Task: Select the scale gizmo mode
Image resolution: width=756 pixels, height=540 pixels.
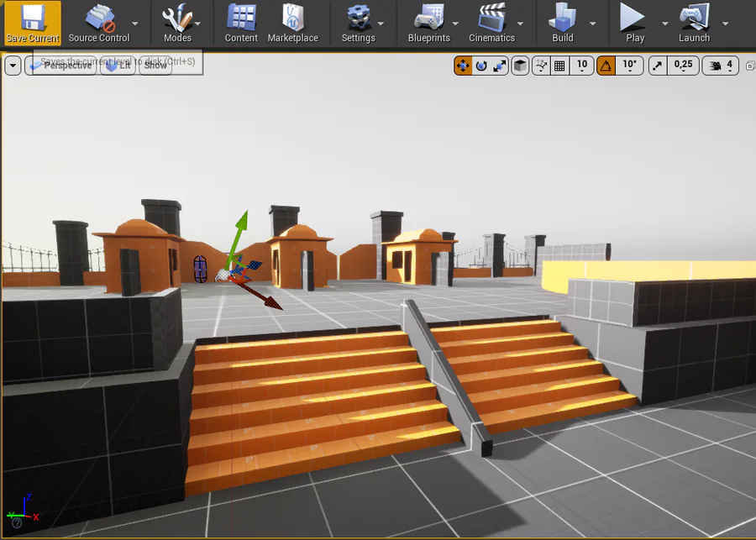Action: 500,66
